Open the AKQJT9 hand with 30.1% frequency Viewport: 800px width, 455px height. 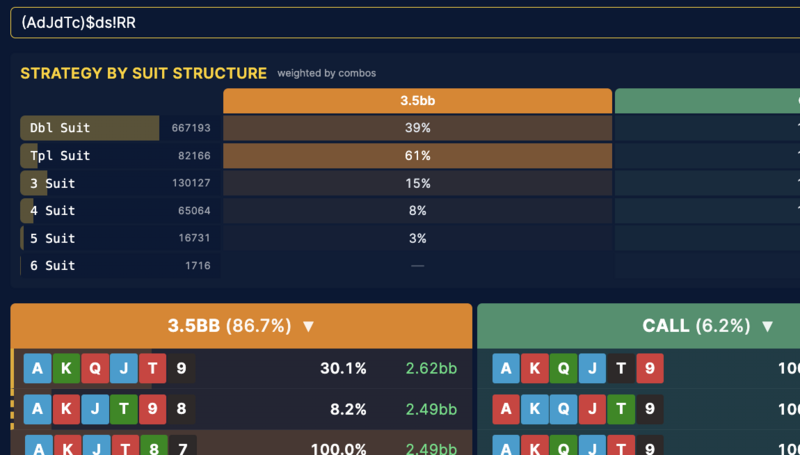click(243, 368)
